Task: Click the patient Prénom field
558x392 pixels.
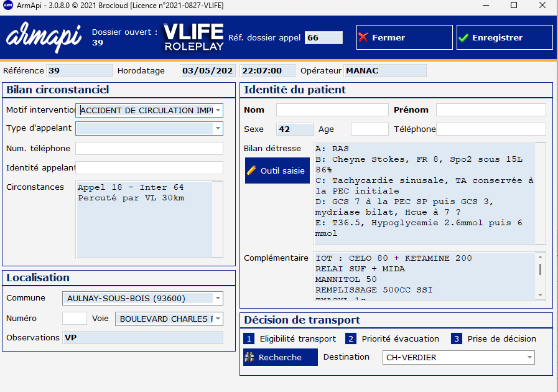Action: click(491, 110)
